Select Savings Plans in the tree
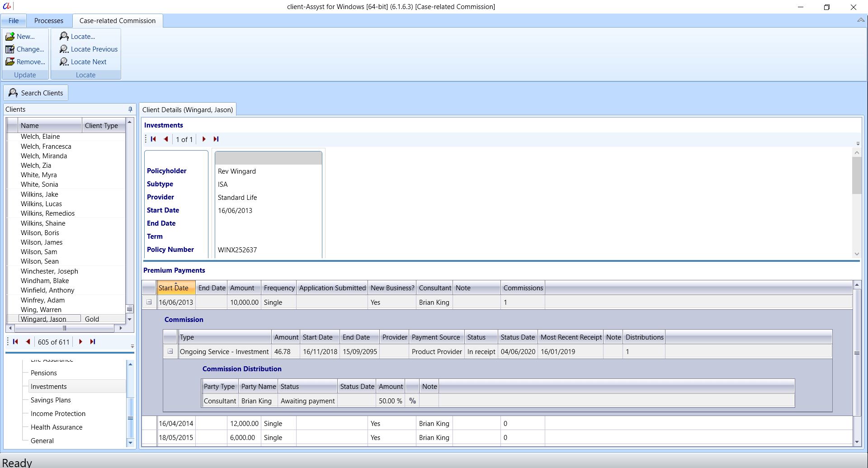 click(x=51, y=400)
